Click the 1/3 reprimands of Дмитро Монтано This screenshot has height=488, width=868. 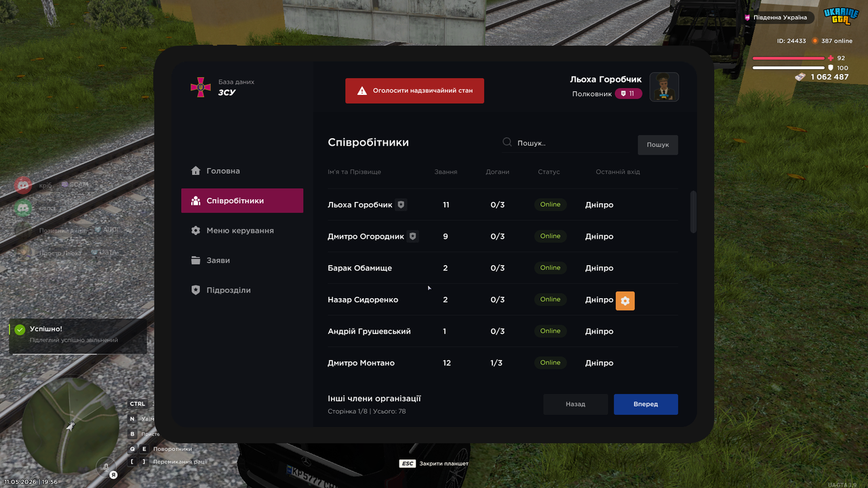point(496,363)
